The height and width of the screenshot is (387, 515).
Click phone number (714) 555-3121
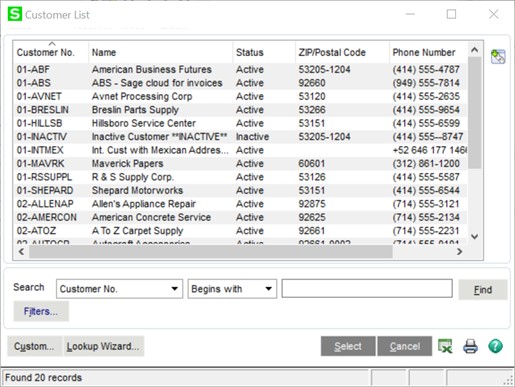pyautogui.click(x=426, y=204)
